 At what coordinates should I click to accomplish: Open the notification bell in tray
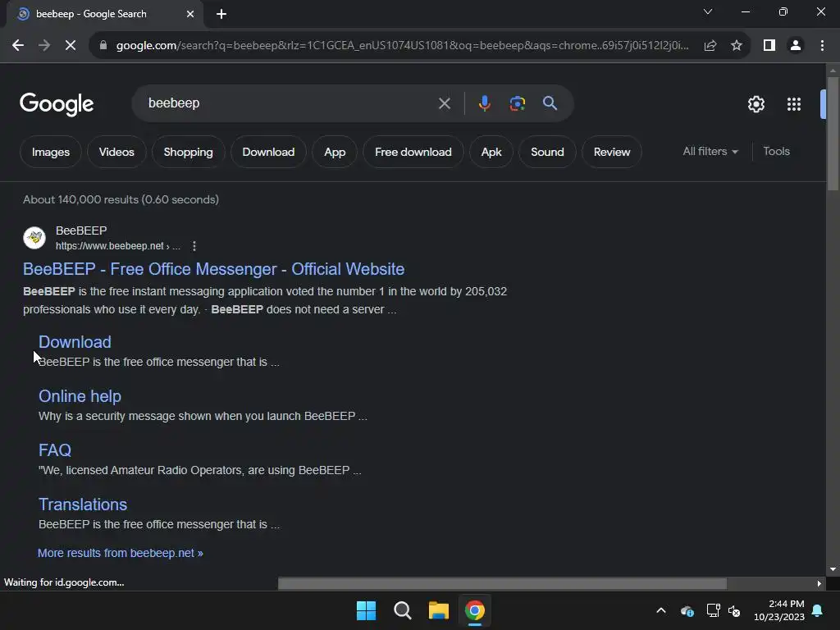(818, 610)
